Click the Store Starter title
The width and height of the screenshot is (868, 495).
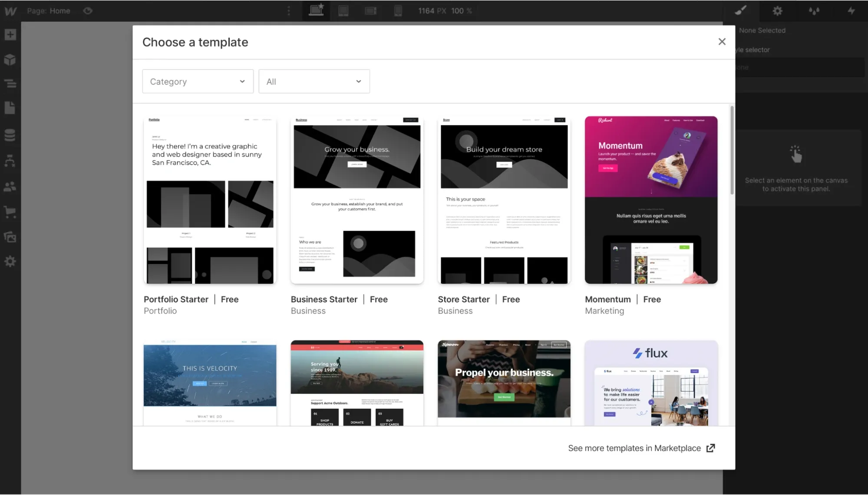464,299
